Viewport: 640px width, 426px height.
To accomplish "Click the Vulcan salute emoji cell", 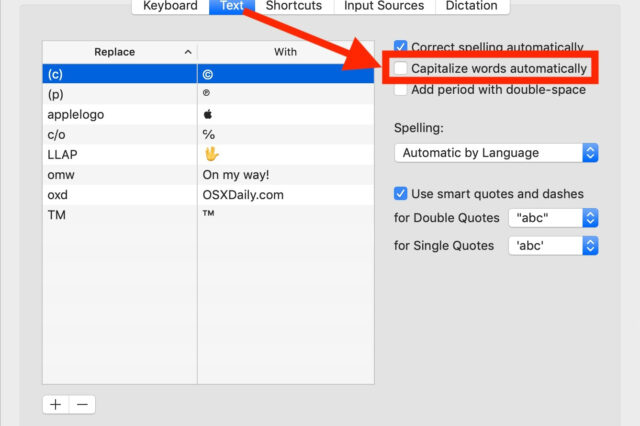I will [x=211, y=154].
